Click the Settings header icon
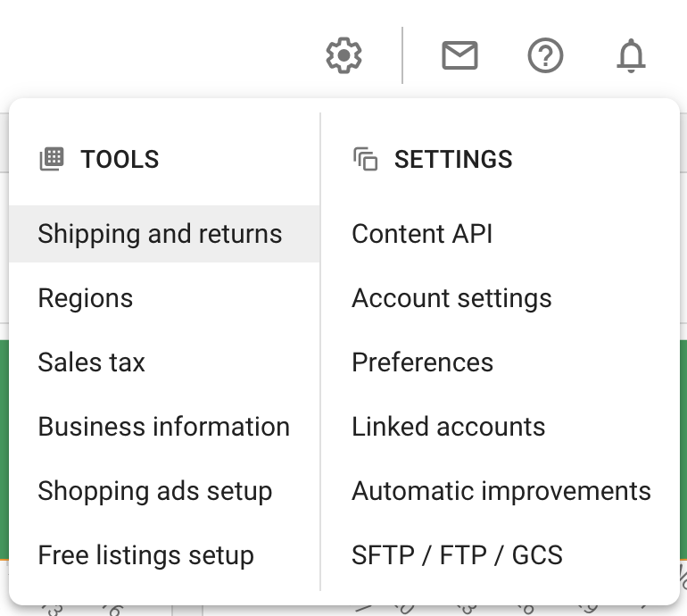 (x=366, y=159)
